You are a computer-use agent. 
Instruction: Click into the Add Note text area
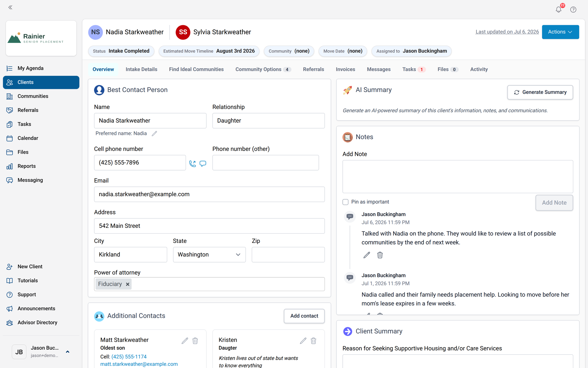pyautogui.click(x=458, y=177)
